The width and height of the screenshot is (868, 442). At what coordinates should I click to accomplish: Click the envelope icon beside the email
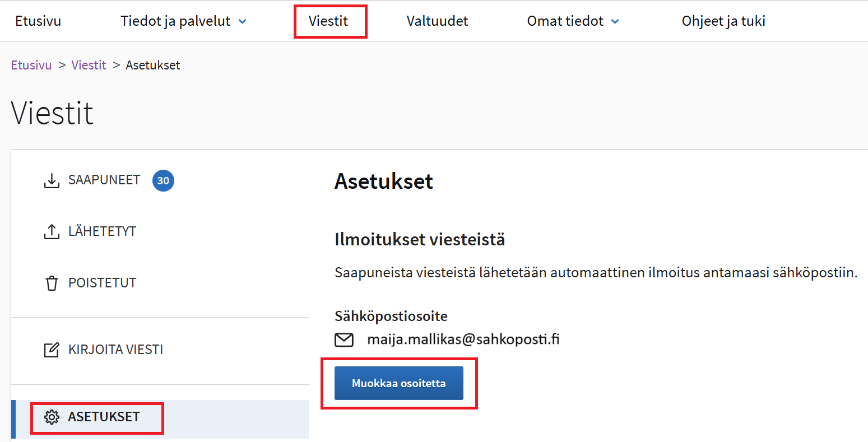pyautogui.click(x=344, y=339)
